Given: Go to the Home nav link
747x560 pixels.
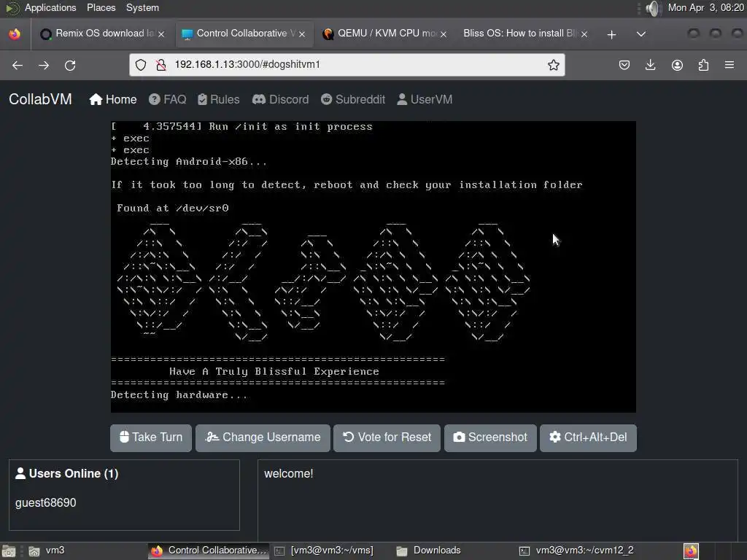Looking at the screenshot, I should pyautogui.click(x=113, y=99).
